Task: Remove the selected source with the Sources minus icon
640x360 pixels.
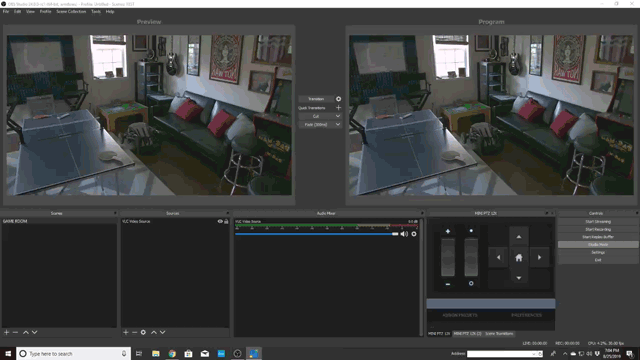Action: (134, 332)
